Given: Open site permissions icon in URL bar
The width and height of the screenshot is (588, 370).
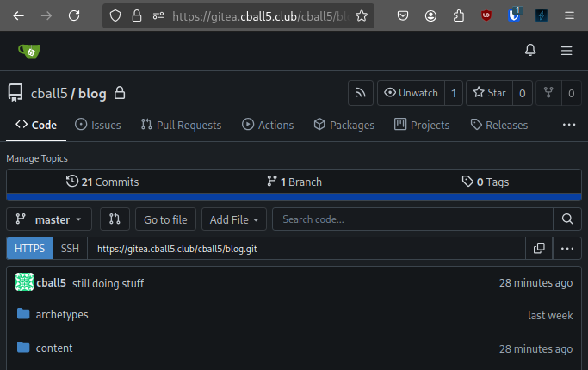Looking at the screenshot, I should [x=158, y=15].
